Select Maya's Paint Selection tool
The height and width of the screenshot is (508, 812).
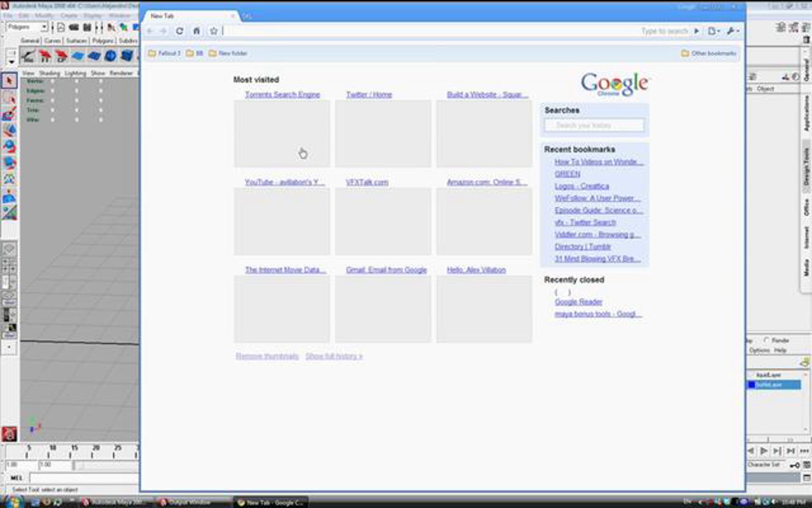9,114
